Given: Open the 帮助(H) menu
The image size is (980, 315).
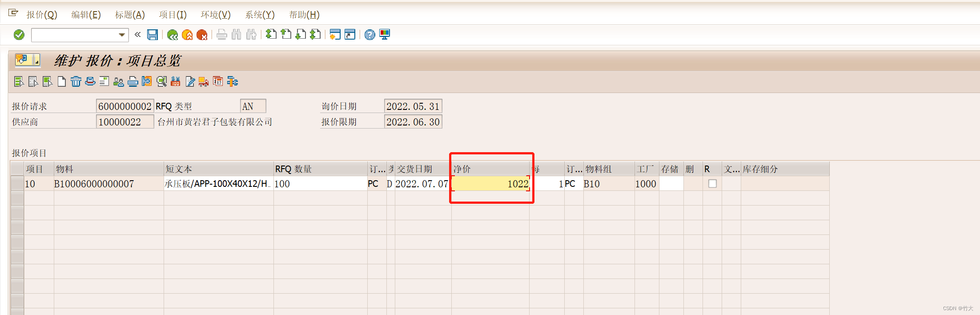Looking at the screenshot, I should [304, 15].
